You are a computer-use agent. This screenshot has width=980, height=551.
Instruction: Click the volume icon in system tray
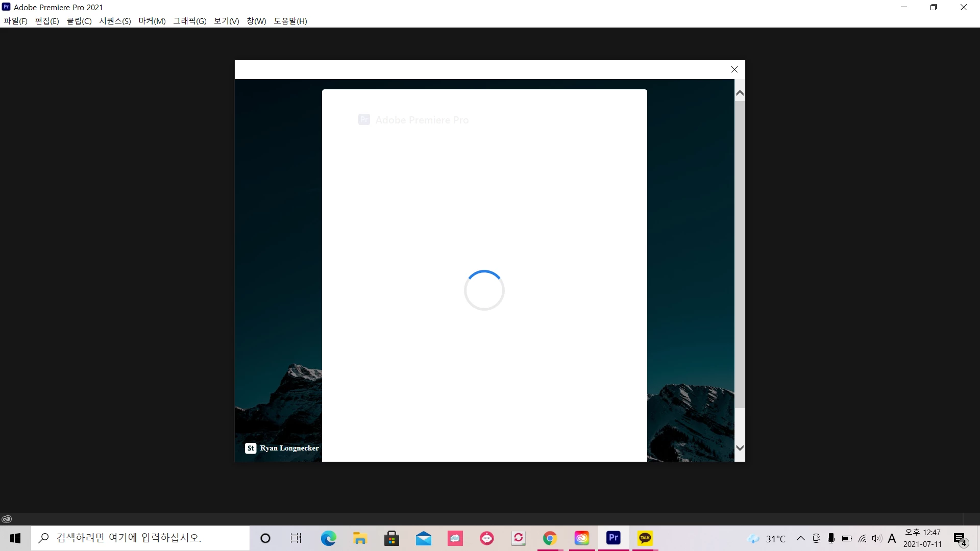[x=877, y=538]
